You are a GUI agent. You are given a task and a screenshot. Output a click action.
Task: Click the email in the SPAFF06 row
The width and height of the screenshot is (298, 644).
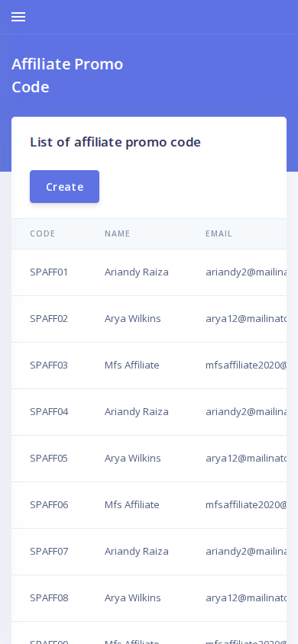pos(246,504)
